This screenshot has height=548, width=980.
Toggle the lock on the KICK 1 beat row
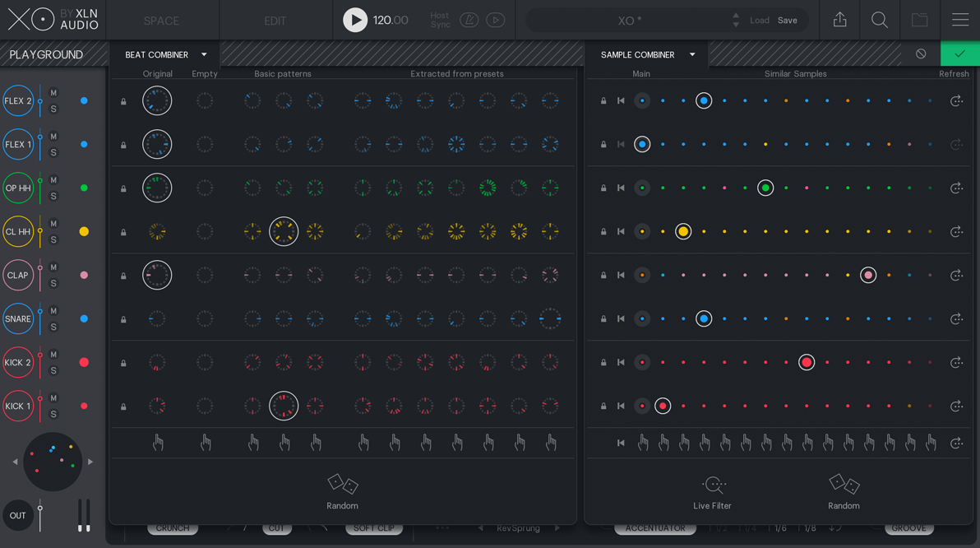point(124,406)
